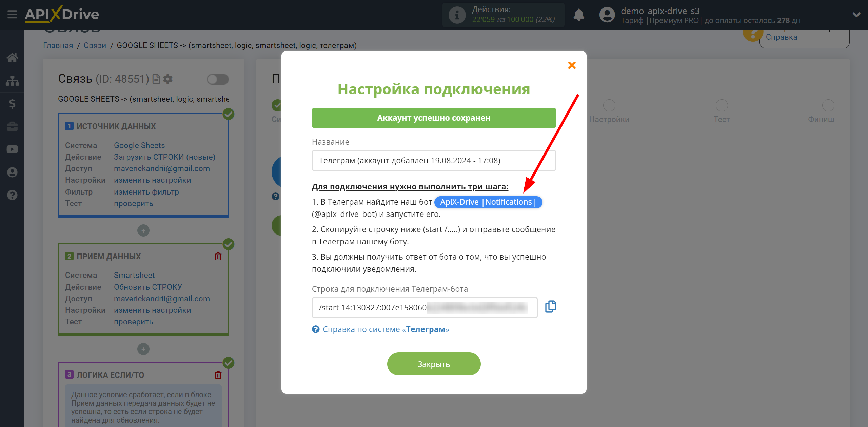Open Google Sheets system link

pyautogui.click(x=139, y=145)
